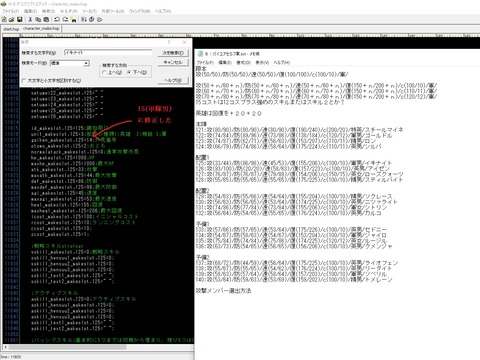Open the 検索モード dropdown
This screenshot has width=480, height=360.
86,63
